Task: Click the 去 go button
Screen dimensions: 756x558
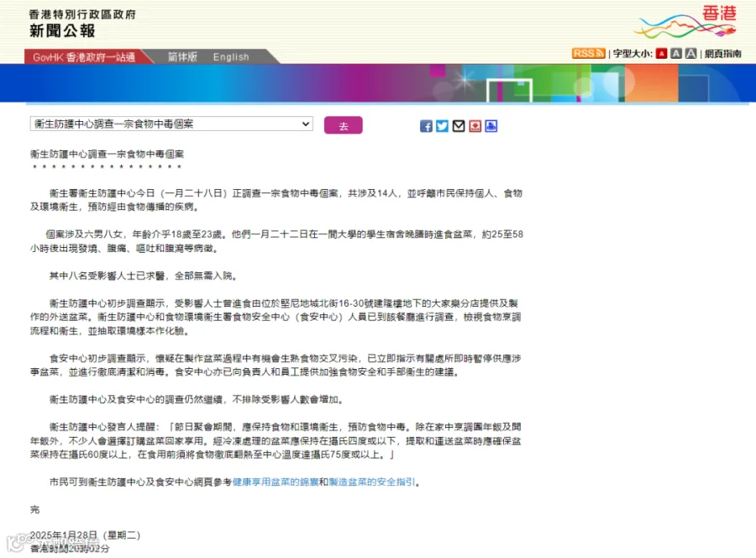Action: pos(344,125)
